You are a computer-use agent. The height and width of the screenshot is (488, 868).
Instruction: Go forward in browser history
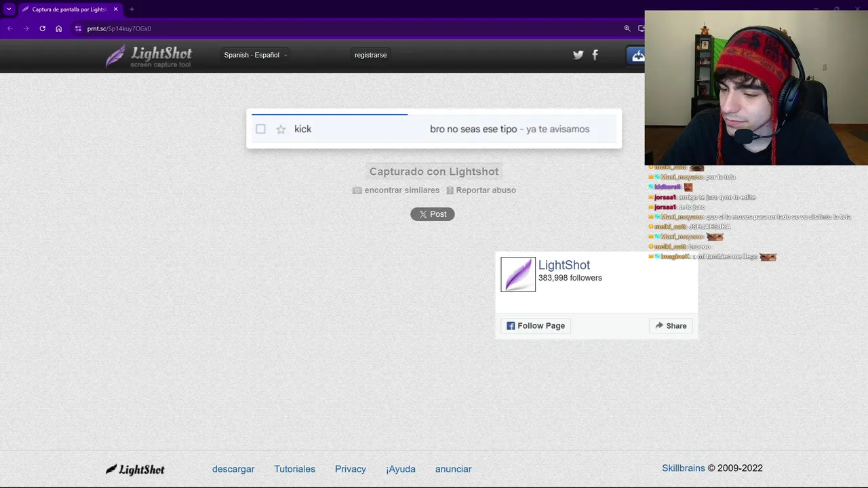coord(26,28)
